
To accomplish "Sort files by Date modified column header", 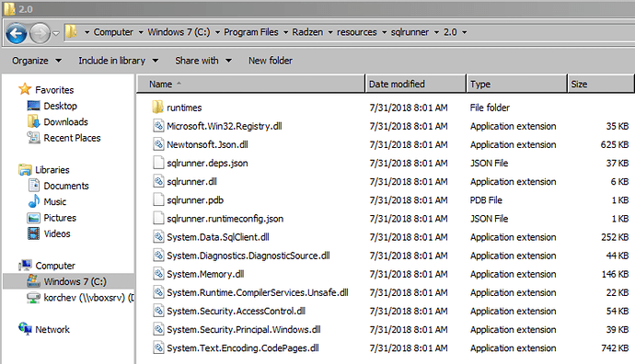I will point(415,84).
